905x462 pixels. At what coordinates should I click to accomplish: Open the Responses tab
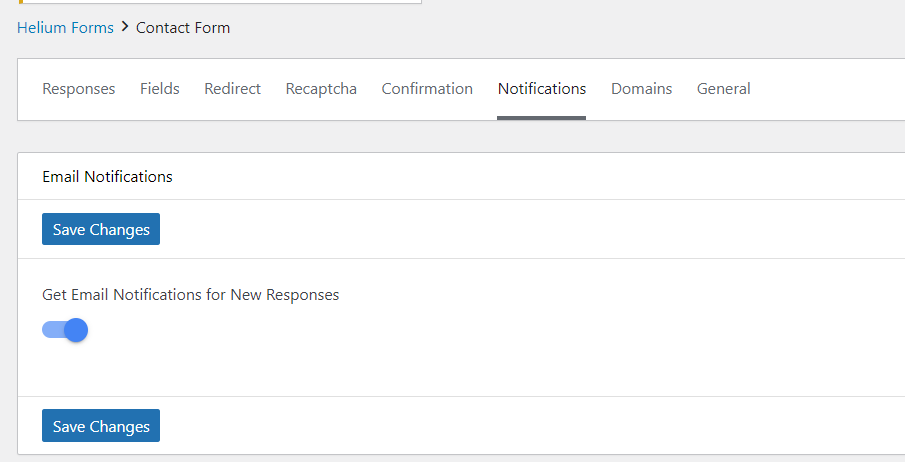78,88
